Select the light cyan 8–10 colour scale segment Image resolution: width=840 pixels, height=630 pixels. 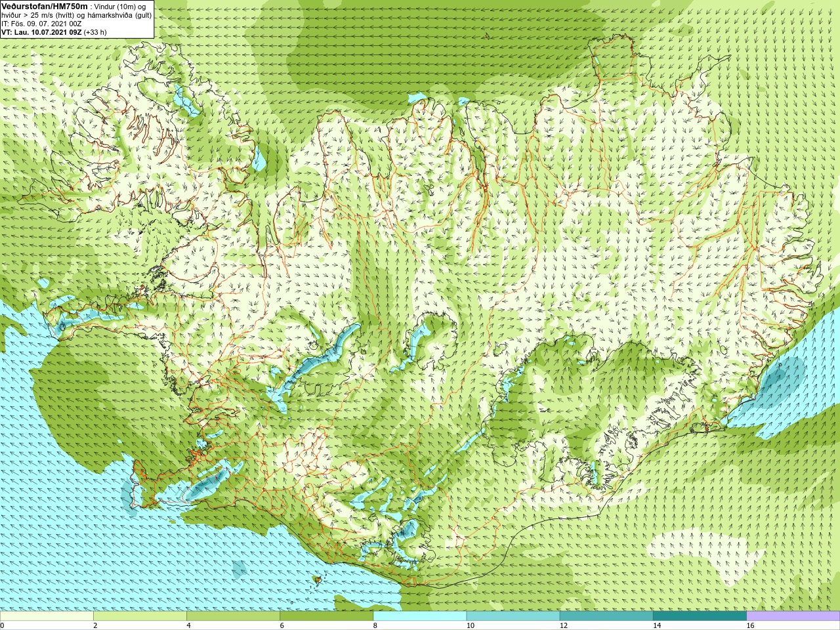tap(420, 616)
